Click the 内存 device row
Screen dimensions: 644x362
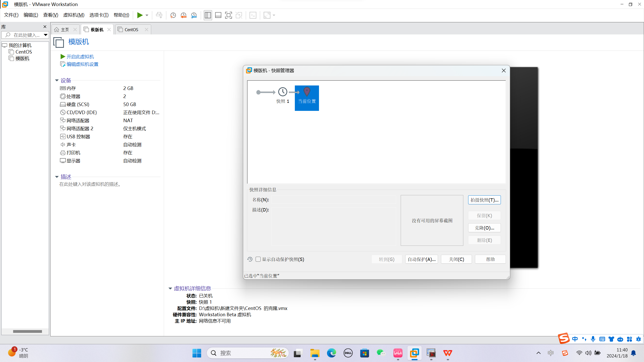click(110, 88)
